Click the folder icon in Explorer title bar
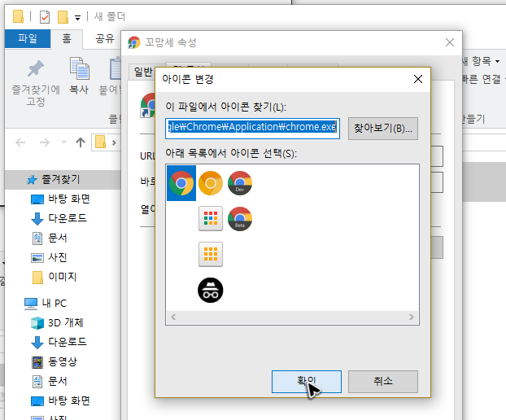Screen dimensions: 506x420 (18, 16)
